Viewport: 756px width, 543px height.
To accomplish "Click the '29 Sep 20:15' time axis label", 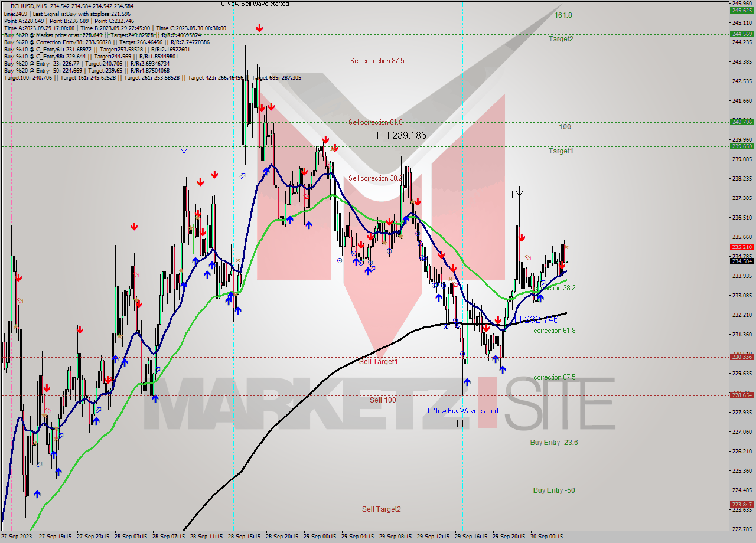I will coord(509,537).
